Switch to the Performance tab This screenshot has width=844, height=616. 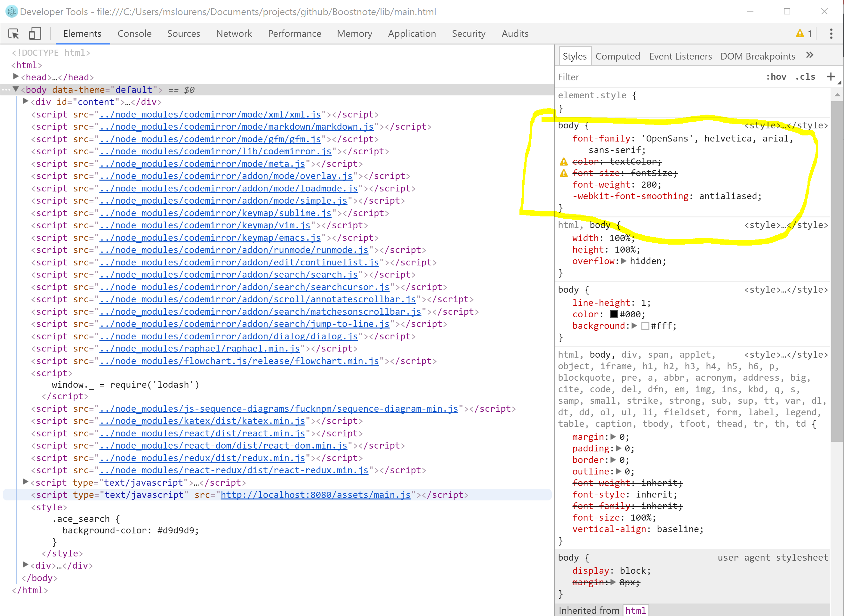[294, 34]
